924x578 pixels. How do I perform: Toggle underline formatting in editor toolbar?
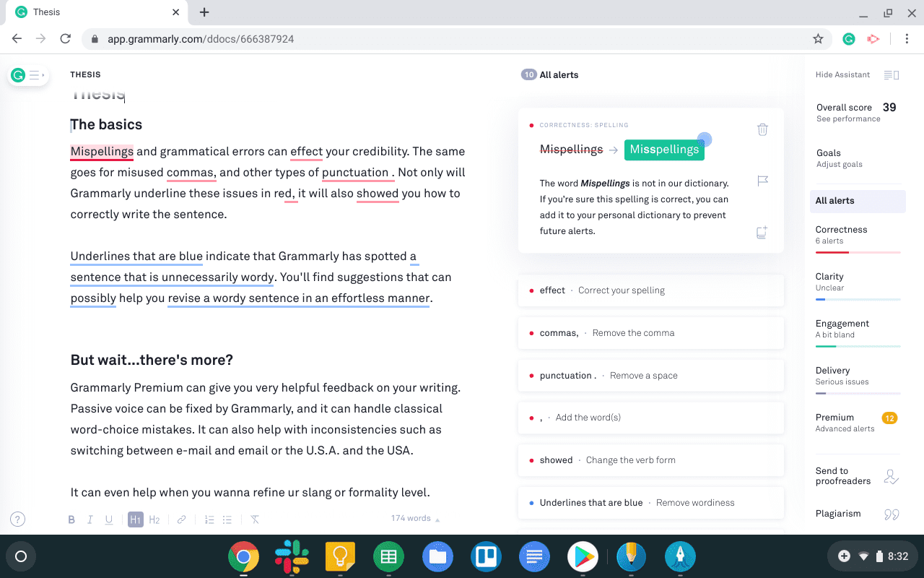(109, 519)
